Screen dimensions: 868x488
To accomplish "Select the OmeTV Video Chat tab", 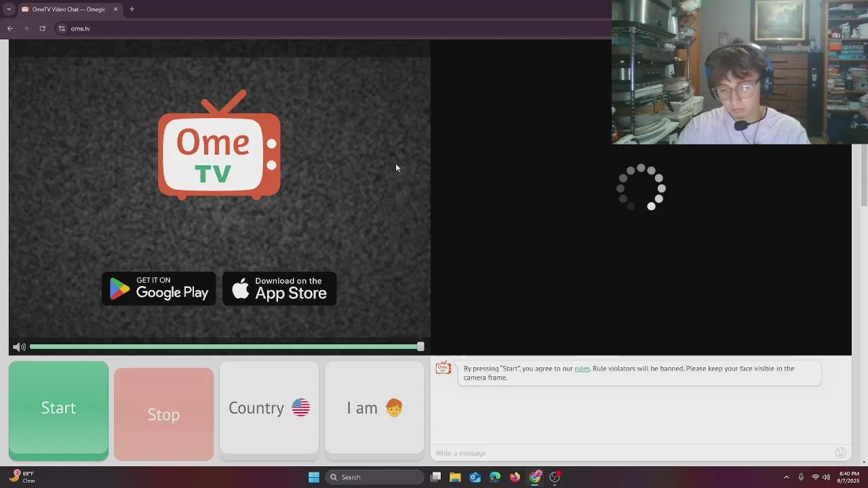I will coord(68,9).
